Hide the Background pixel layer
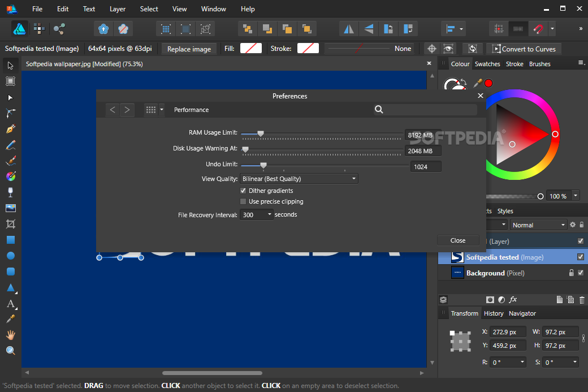The height and width of the screenshot is (392, 588). tap(581, 273)
